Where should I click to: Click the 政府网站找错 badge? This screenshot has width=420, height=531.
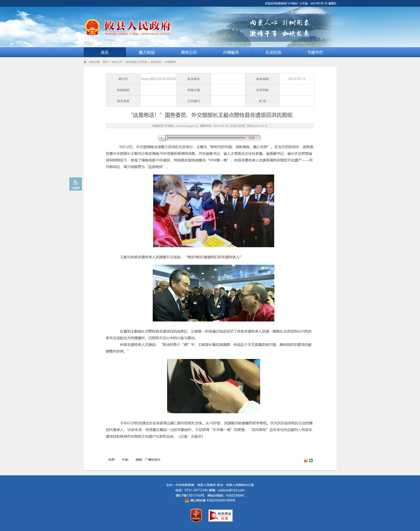220,515
